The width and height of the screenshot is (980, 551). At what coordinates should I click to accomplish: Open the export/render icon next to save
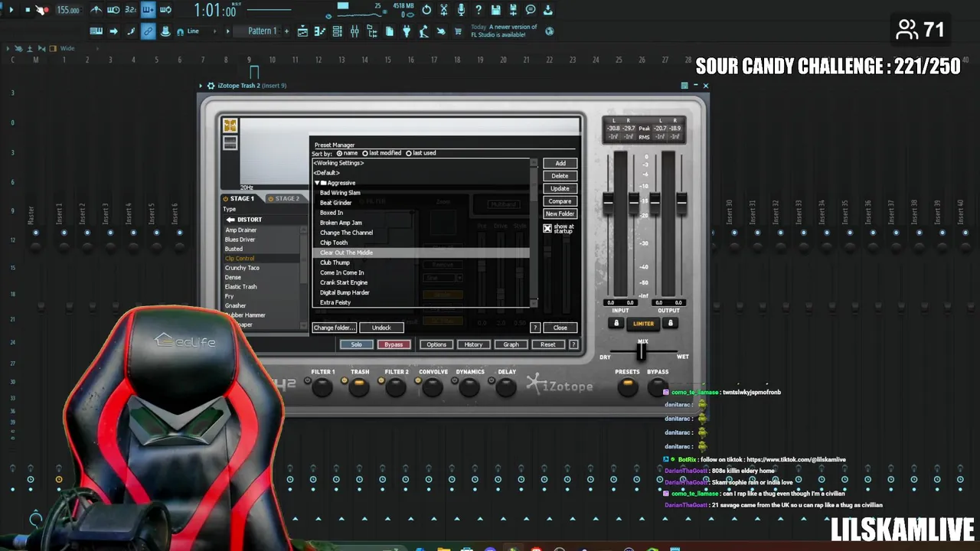(x=513, y=10)
